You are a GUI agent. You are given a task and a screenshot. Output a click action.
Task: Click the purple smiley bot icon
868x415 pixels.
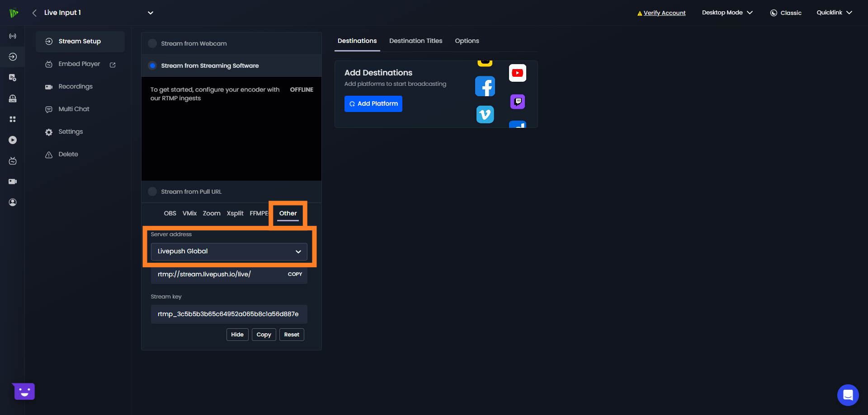click(24, 392)
